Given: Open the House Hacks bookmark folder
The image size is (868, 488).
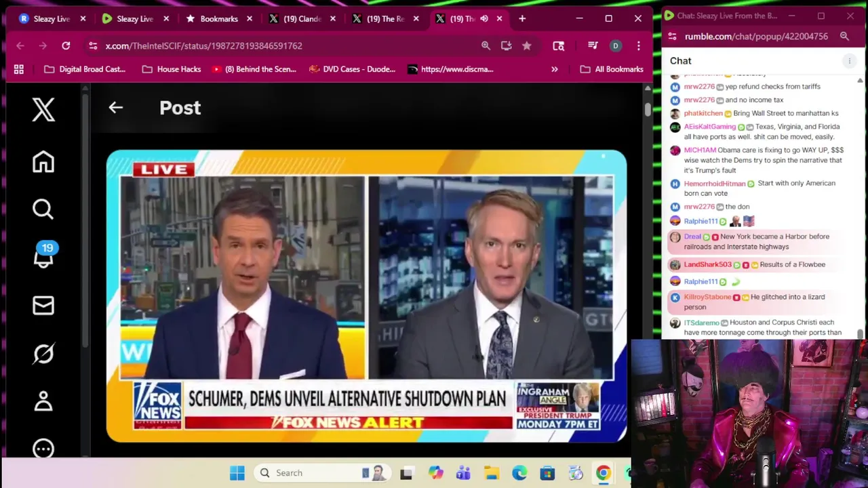Looking at the screenshot, I should (172, 69).
